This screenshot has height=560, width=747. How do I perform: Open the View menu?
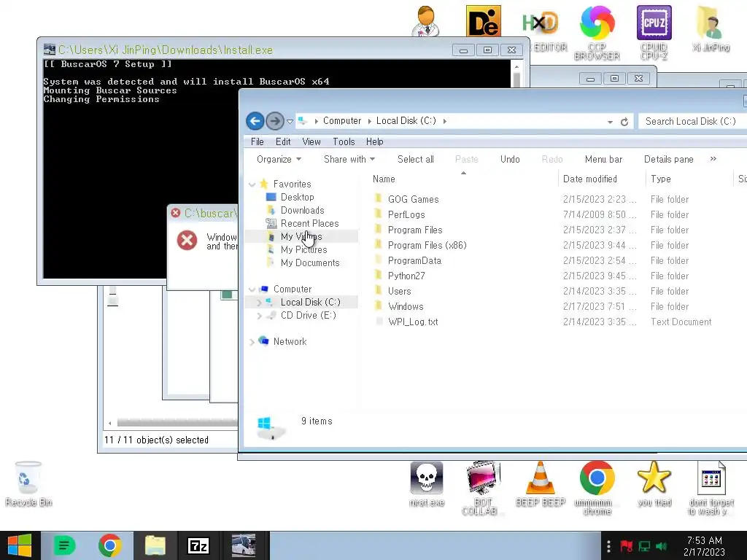[311, 142]
